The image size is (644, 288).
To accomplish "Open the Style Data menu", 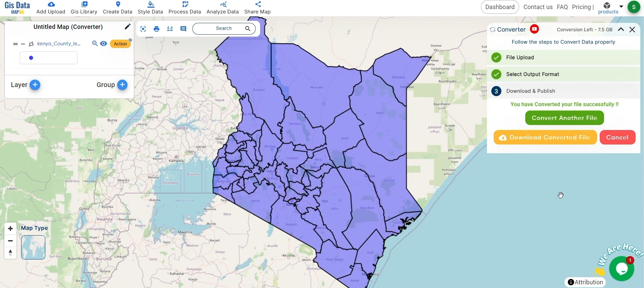I will 150,8.
